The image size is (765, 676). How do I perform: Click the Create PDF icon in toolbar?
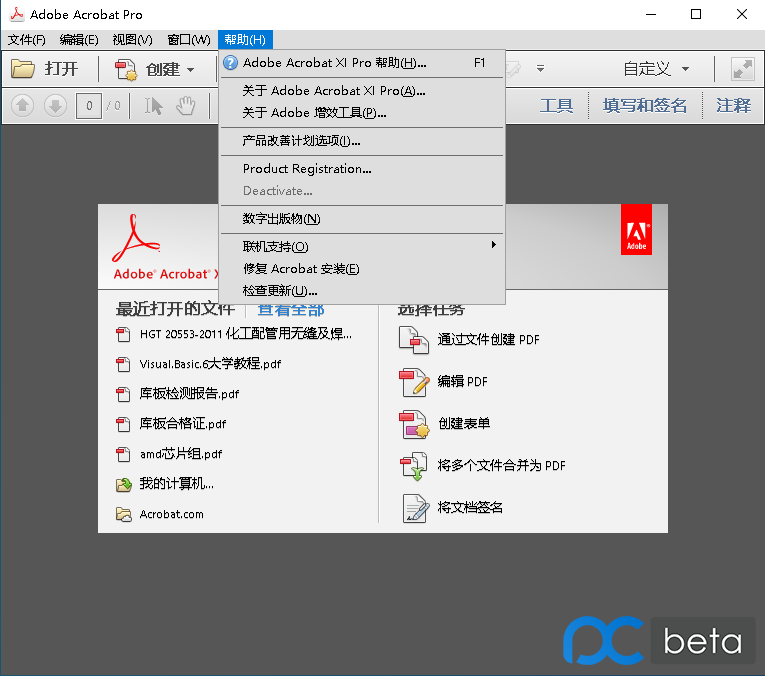point(125,69)
